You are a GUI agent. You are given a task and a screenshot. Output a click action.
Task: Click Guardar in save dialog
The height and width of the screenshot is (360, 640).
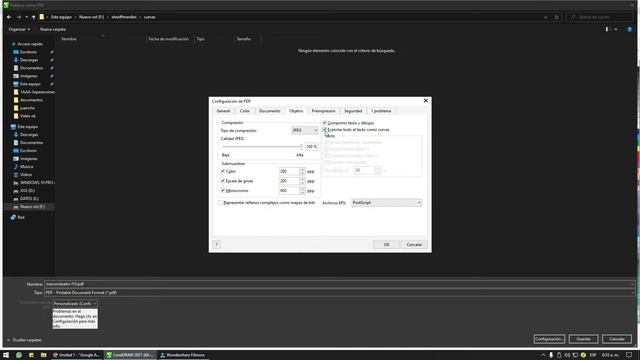583,339
